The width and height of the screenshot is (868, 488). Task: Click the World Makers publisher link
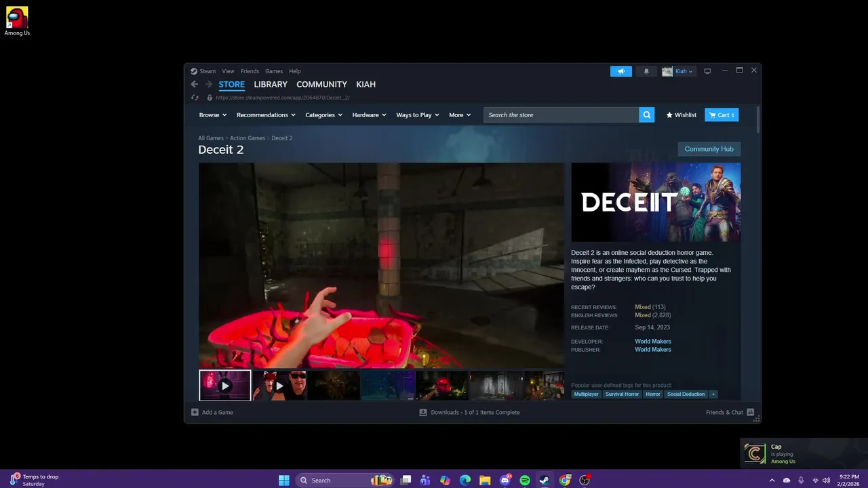point(653,350)
